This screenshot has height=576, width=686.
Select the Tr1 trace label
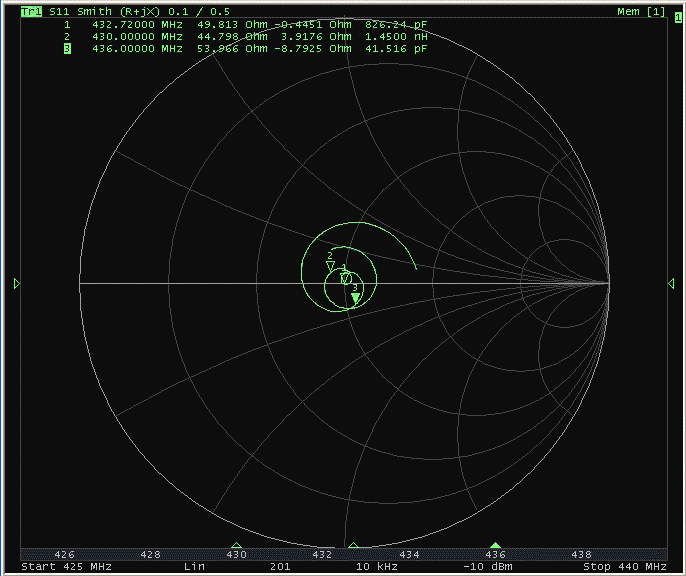click(x=31, y=12)
